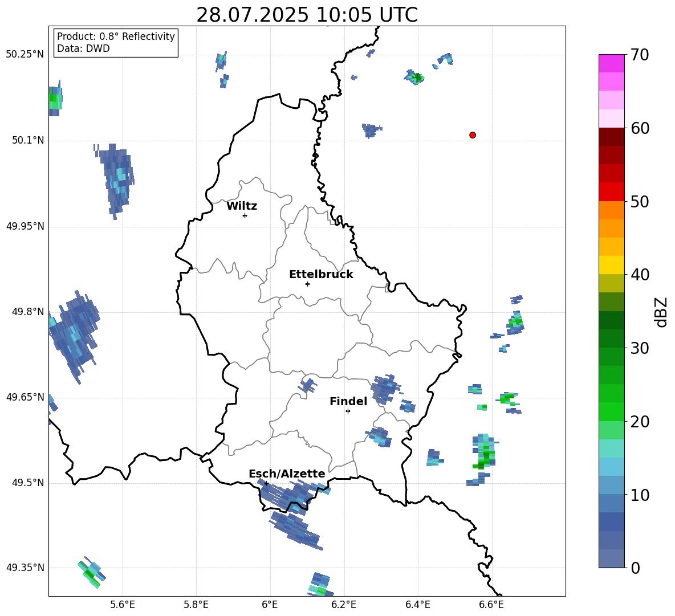Image resolution: width=675 pixels, height=616 pixels.
Task: Click the 50.1°N latitude label
Action: click(28, 140)
